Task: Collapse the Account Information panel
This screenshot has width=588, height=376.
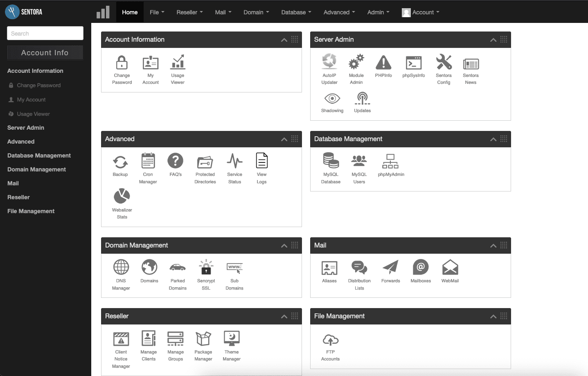Action: pyautogui.click(x=284, y=40)
